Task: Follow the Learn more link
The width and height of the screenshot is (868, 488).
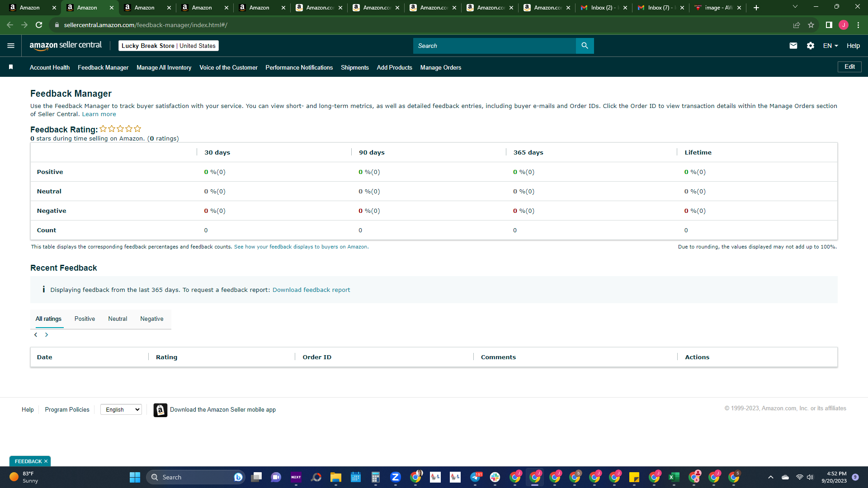Action: [x=99, y=114]
